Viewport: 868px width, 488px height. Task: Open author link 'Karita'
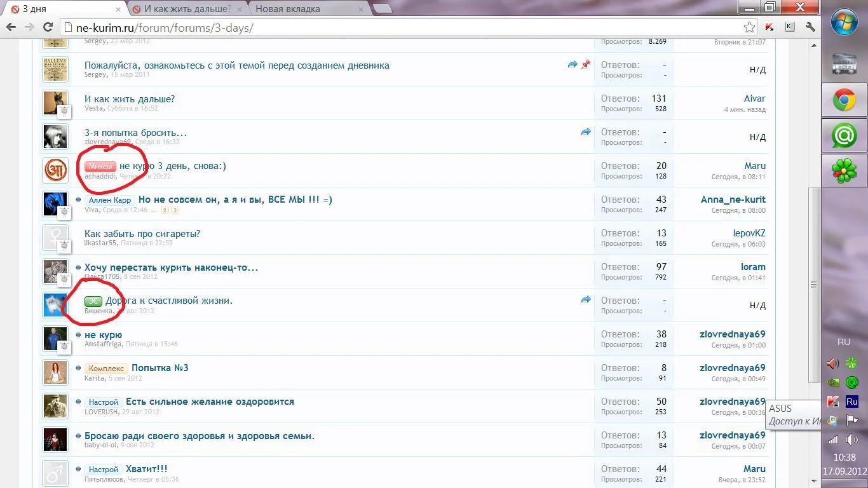click(x=95, y=378)
